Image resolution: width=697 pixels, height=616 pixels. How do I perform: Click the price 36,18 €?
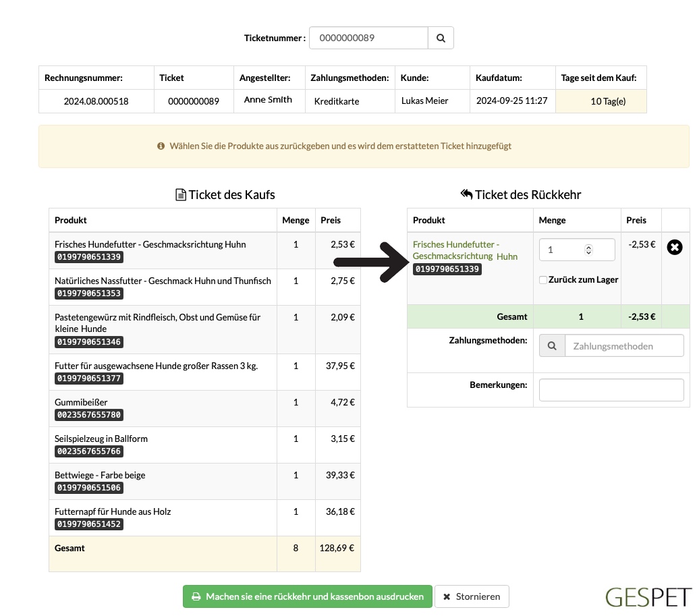(x=340, y=511)
